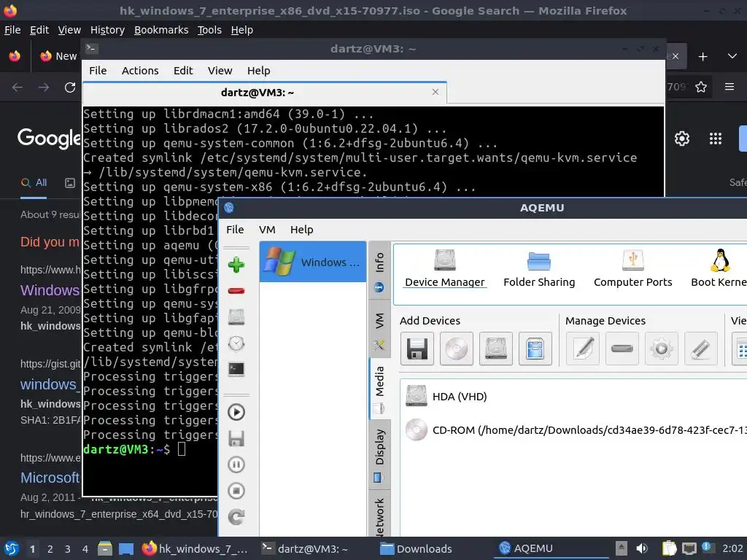
Task: Switch to the Media vertical tab
Action: click(379, 389)
